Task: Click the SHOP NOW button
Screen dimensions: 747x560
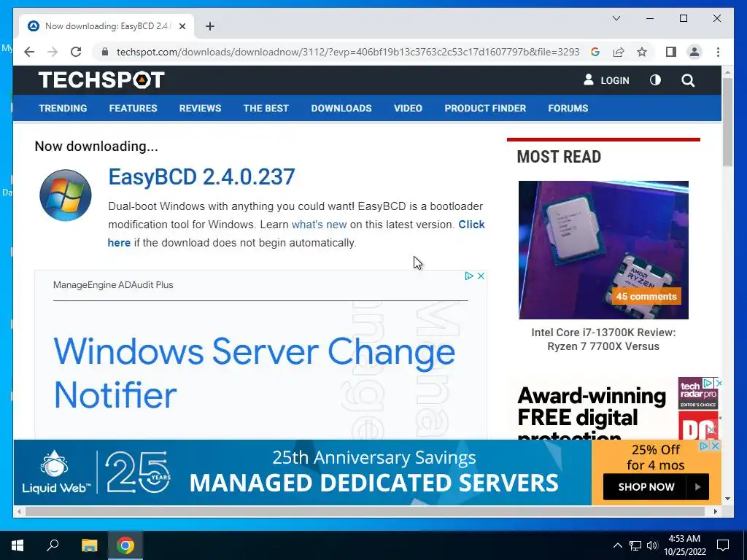Action: tap(656, 486)
